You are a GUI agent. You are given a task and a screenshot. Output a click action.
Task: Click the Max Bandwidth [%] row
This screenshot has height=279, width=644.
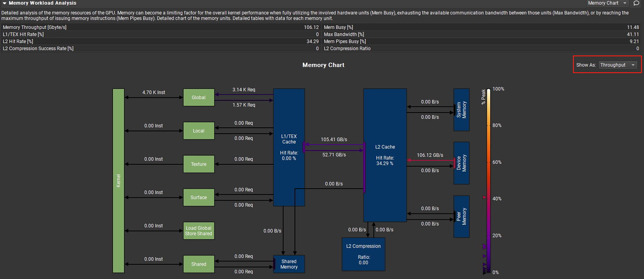click(482, 34)
